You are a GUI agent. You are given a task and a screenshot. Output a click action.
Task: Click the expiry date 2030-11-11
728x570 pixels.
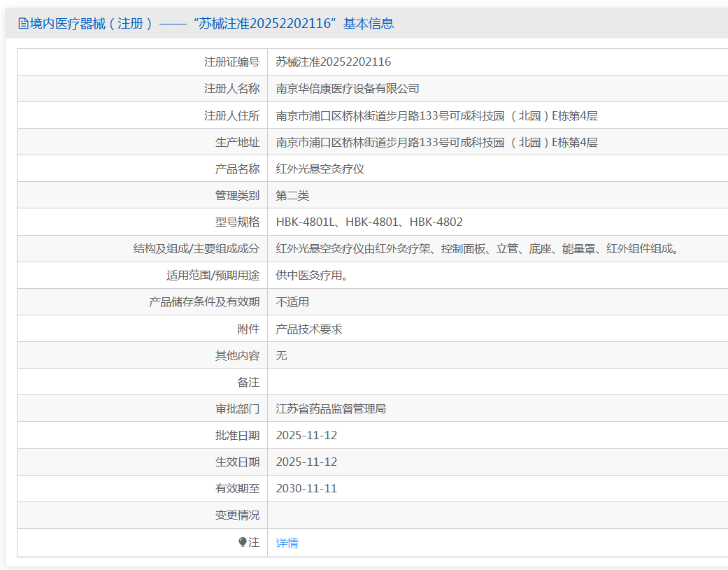click(x=306, y=488)
